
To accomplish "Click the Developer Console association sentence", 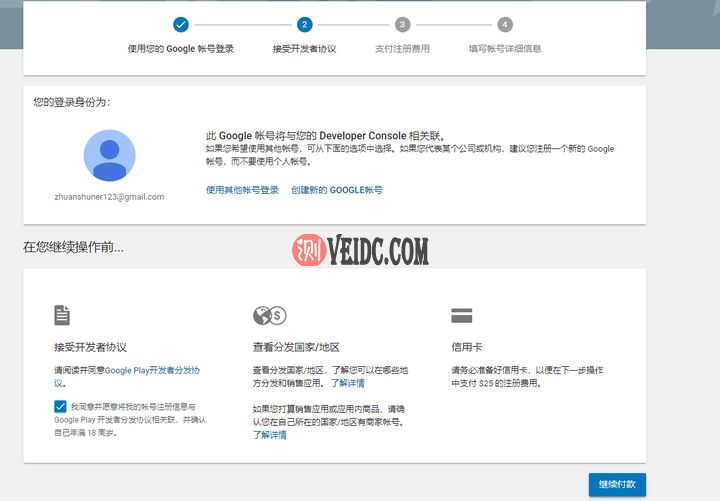I will click(326, 135).
